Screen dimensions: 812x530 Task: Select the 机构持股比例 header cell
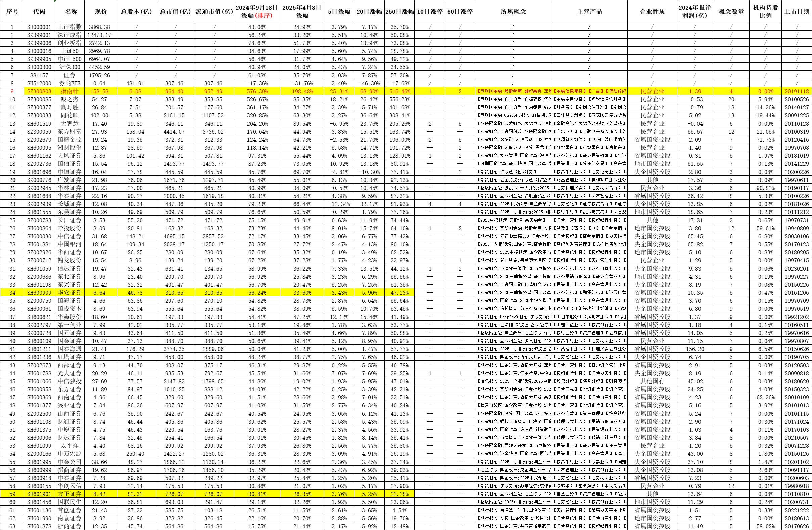pos(766,11)
